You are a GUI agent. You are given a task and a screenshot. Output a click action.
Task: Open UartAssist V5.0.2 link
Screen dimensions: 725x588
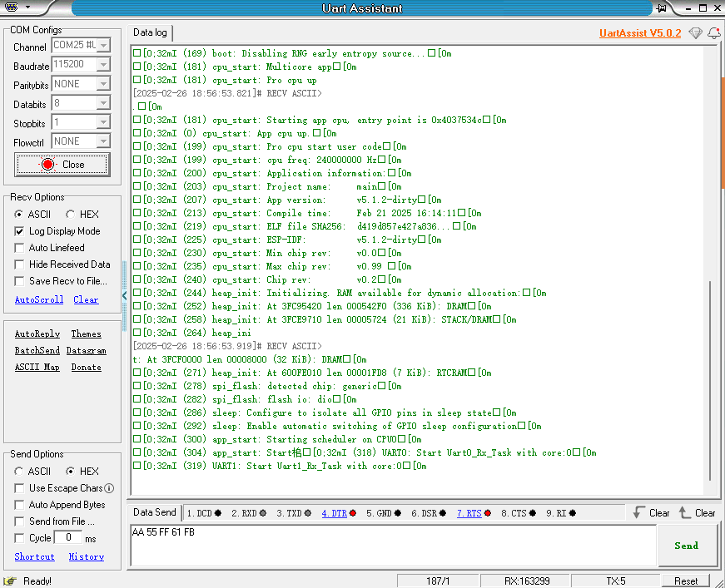(640, 33)
